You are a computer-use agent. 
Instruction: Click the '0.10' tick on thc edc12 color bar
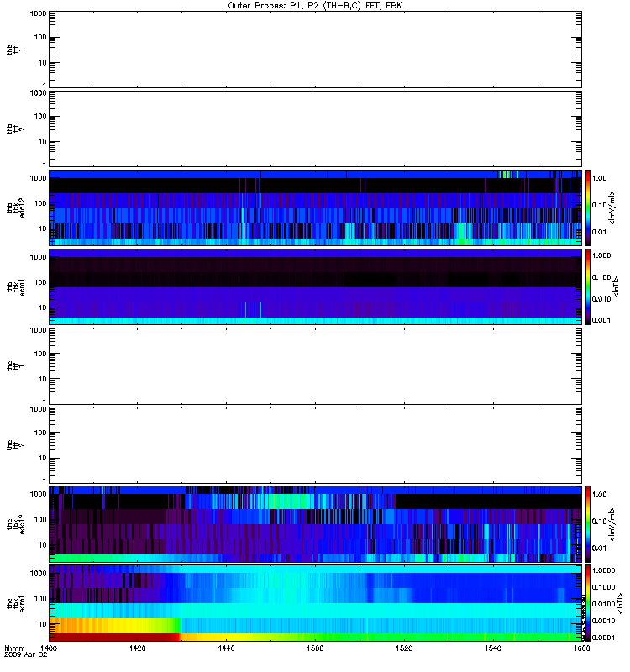pyautogui.click(x=599, y=521)
